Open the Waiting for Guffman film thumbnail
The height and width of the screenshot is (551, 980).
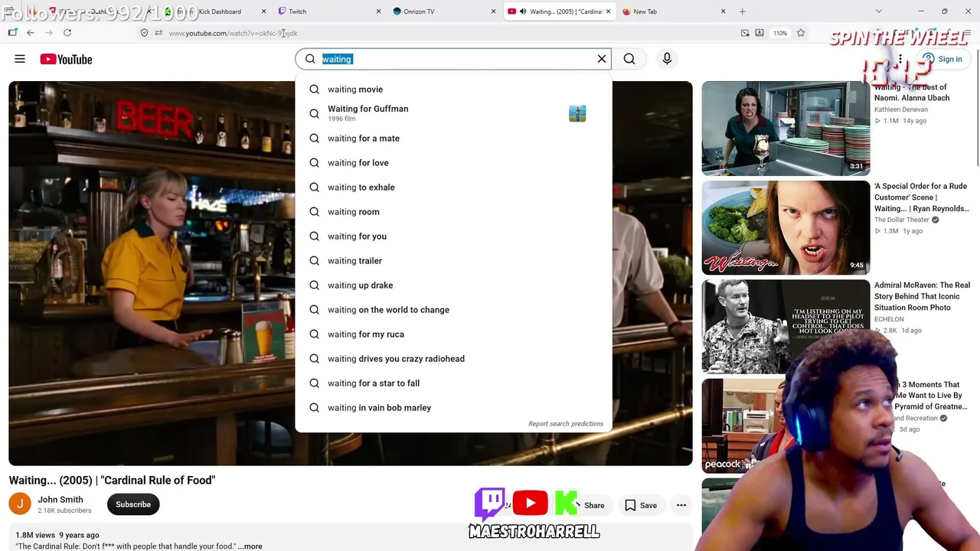[577, 114]
